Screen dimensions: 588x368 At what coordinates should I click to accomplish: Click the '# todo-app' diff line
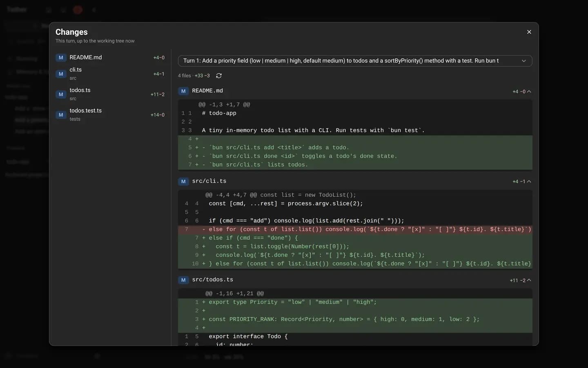(355, 113)
